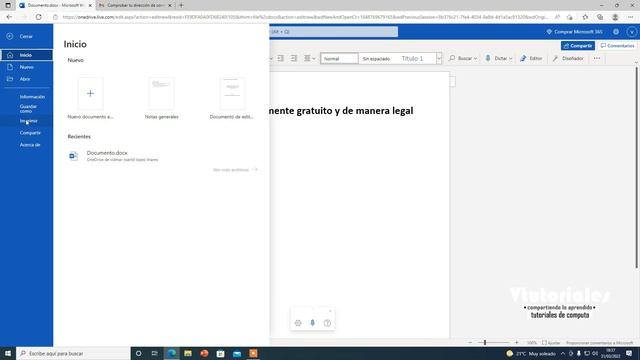Image resolution: width=640 pixels, height=360 pixels.
Task: Open dictation settings gear in floating toolbar
Action: (298, 323)
